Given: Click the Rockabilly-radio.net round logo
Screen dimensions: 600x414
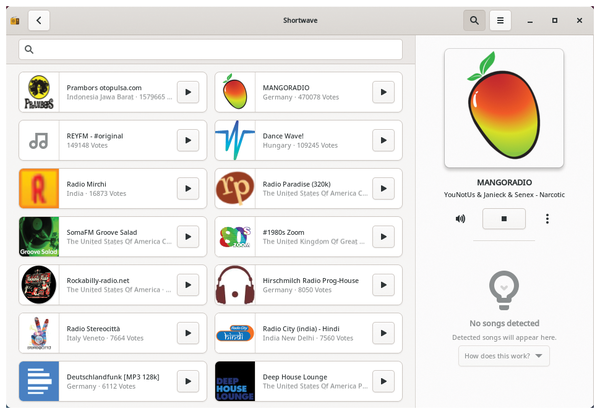Looking at the screenshot, I should 39,285.
